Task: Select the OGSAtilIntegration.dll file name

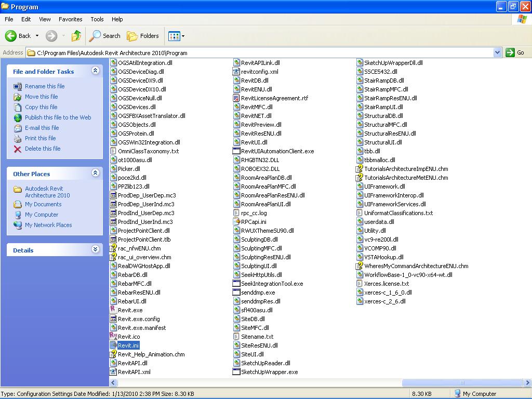Action: point(145,63)
